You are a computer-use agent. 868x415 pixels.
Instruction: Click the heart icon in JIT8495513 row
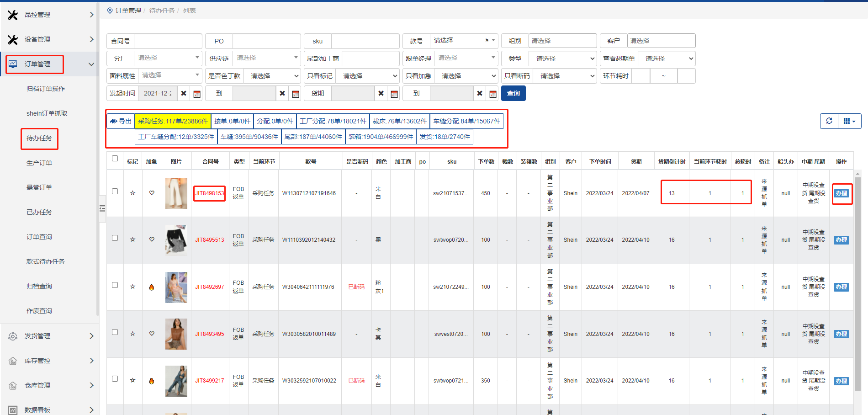click(152, 239)
